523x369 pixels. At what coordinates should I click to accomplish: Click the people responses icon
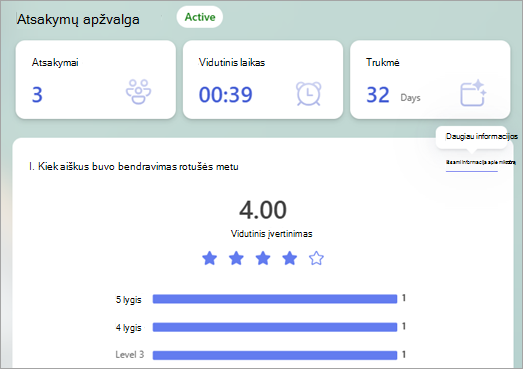point(138,92)
